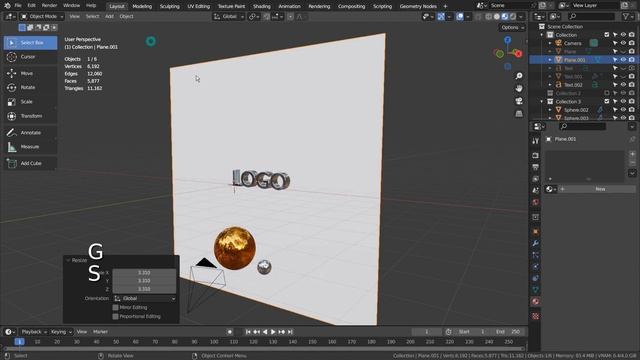Open the viewport Options dropdown
This screenshot has height=360, width=640.
click(512, 27)
